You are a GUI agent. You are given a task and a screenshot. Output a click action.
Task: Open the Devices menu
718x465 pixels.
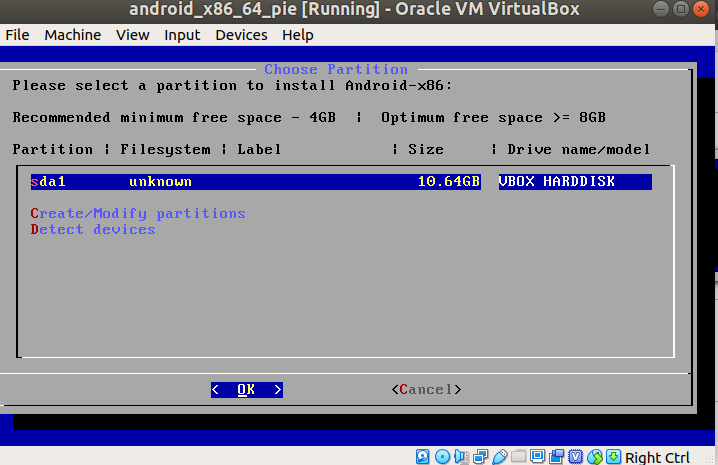coord(241,35)
